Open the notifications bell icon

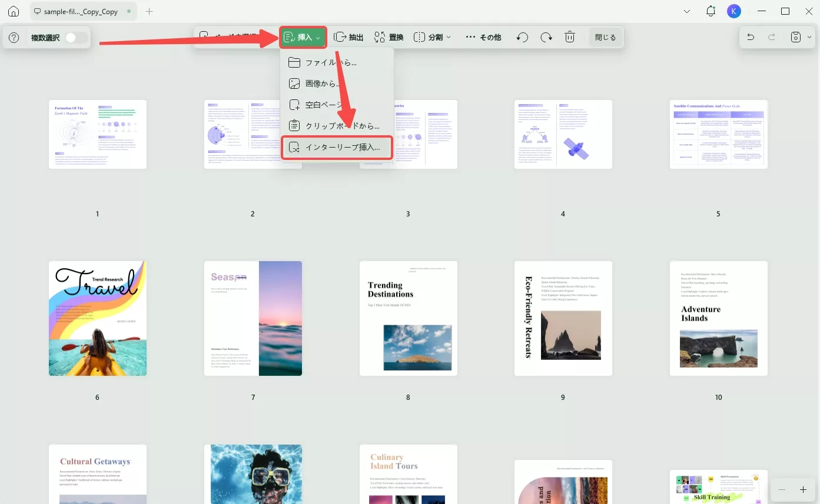tap(711, 11)
